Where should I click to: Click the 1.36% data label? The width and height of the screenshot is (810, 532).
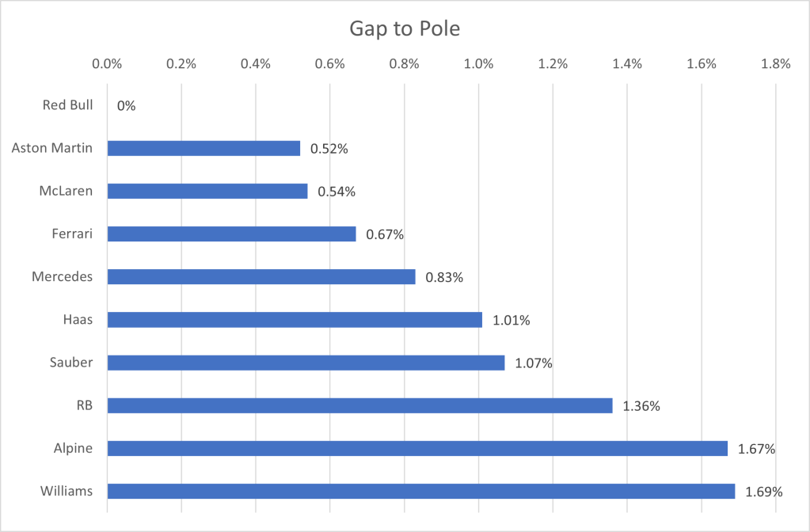(641, 406)
